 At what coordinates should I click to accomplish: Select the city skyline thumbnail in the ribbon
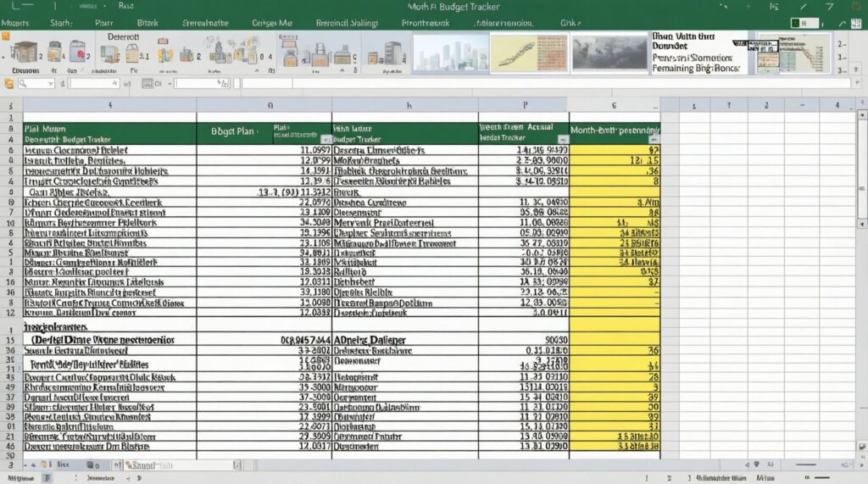click(x=450, y=53)
